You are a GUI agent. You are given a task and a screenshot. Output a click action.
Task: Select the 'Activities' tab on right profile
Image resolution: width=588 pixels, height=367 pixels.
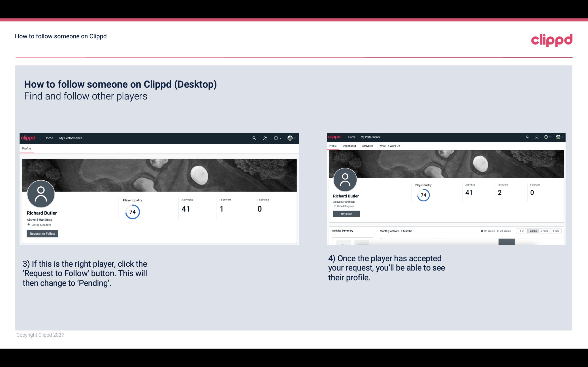tap(367, 146)
